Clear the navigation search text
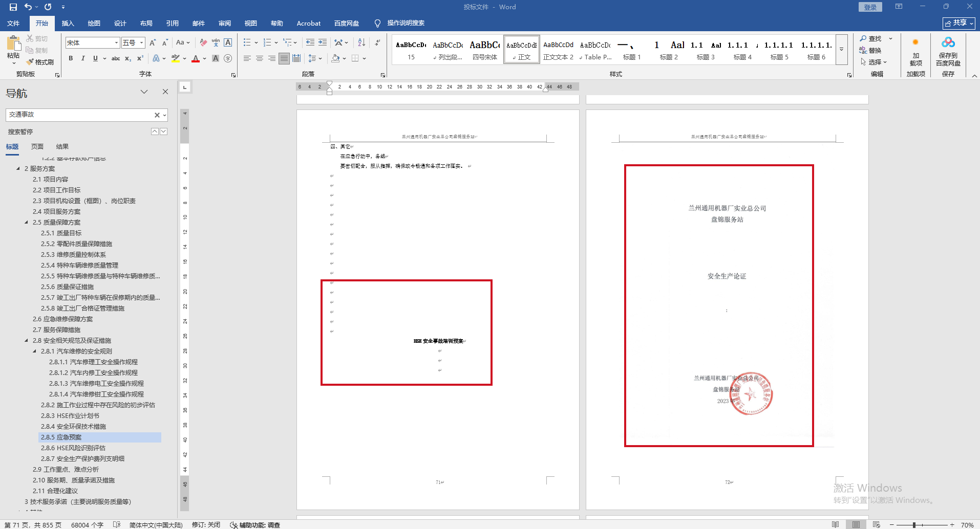Image resolution: width=980 pixels, height=529 pixels. coord(157,115)
